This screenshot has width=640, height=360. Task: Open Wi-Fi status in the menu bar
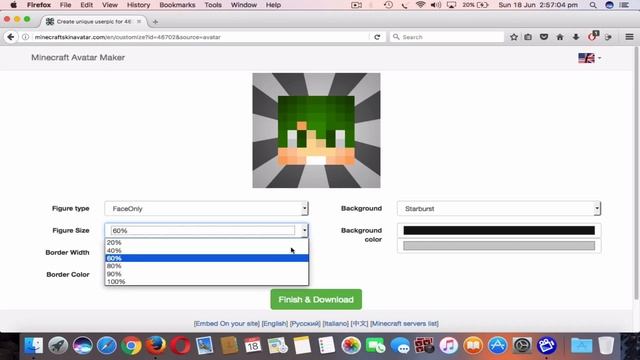pyautogui.click(x=420, y=5)
